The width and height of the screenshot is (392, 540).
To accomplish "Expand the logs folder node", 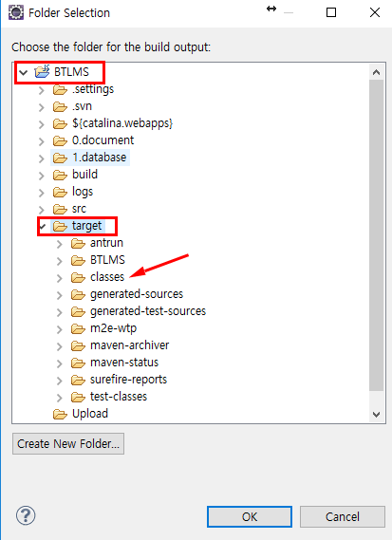I will (x=42, y=193).
